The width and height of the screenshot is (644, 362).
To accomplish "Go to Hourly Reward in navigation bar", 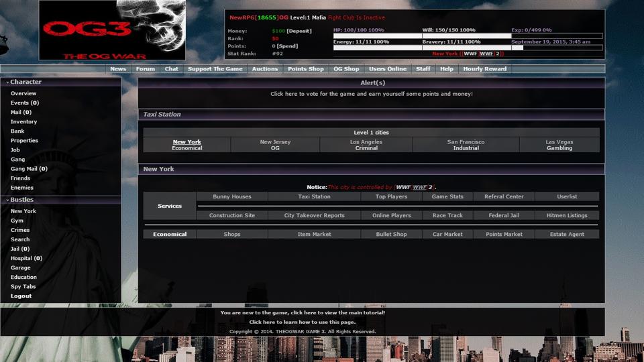I will tap(484, 69).
